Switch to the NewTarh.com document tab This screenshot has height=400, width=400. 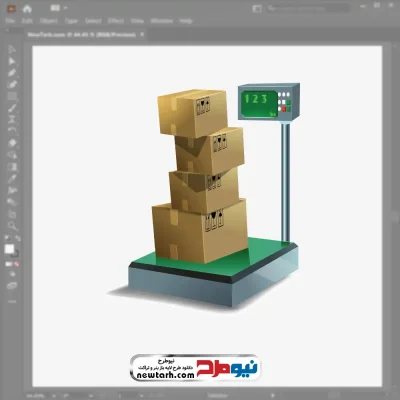82,35
